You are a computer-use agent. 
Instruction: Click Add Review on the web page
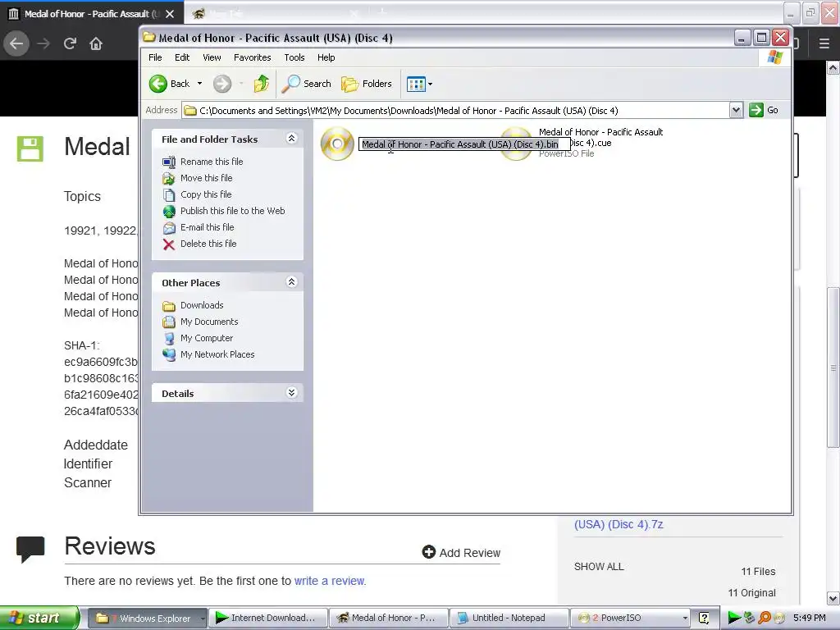click(461, 552)
